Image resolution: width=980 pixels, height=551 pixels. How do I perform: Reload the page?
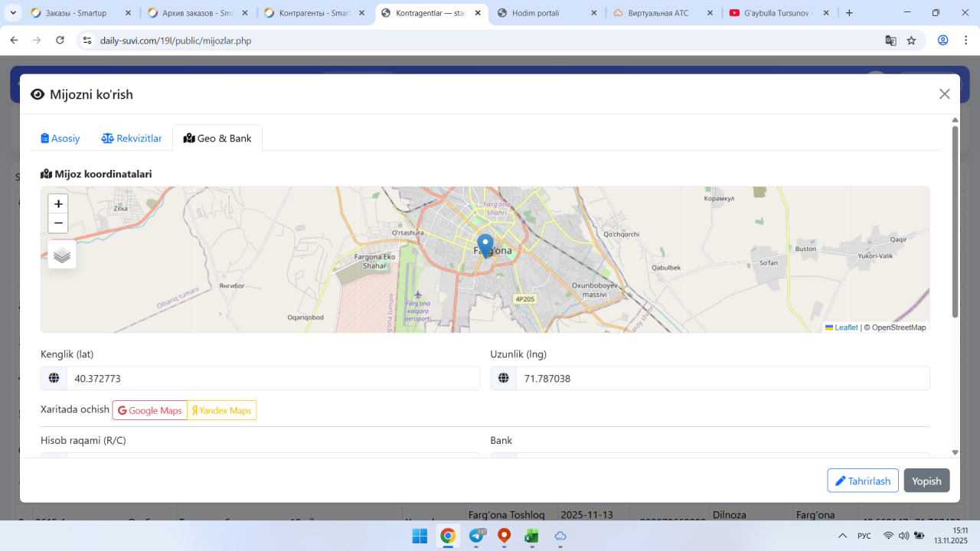[x=60, y=41]
